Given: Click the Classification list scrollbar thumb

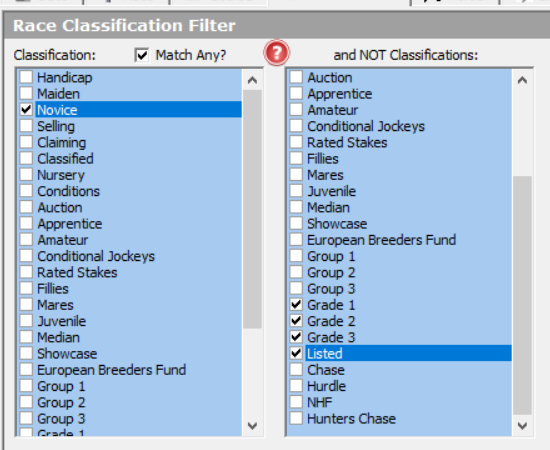Looking at the screenshot, I should tap(252, 209).
